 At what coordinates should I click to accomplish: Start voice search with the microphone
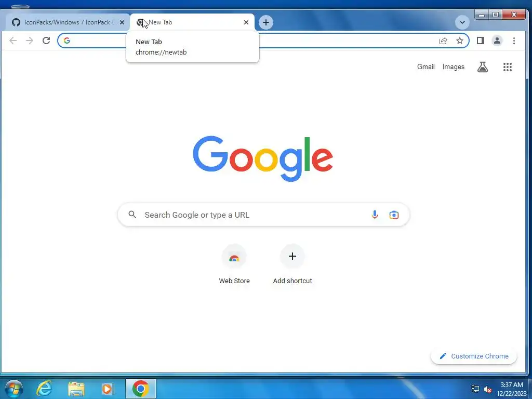pos(375,215)
